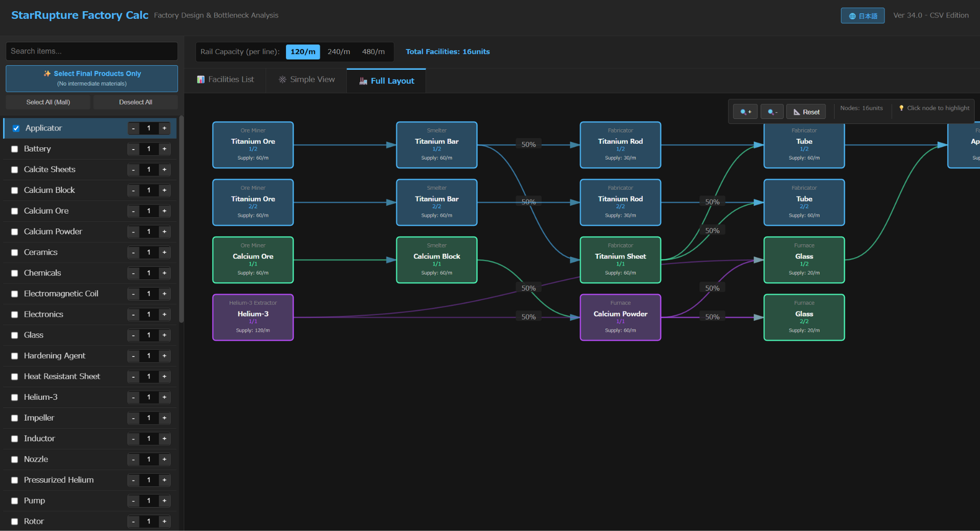
Task: Switch to the Simple View tab
Action: (x=306, y=80)
